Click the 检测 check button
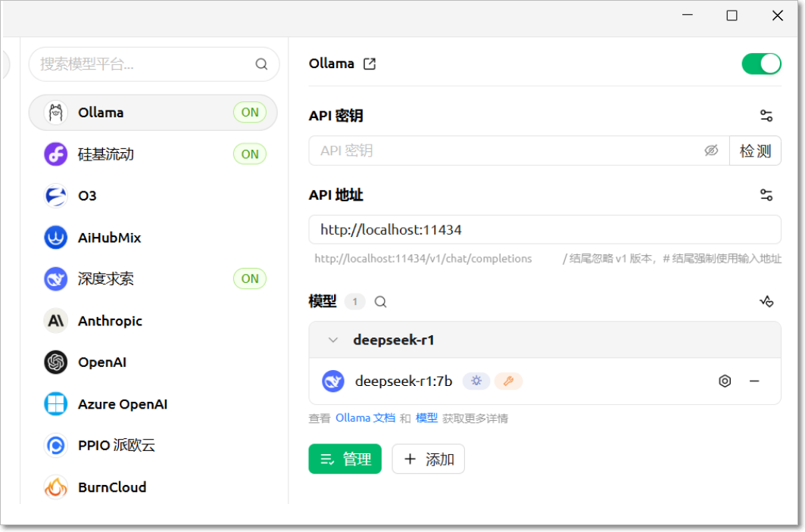Viewport: 805px width, 532px height. [755, 151]
